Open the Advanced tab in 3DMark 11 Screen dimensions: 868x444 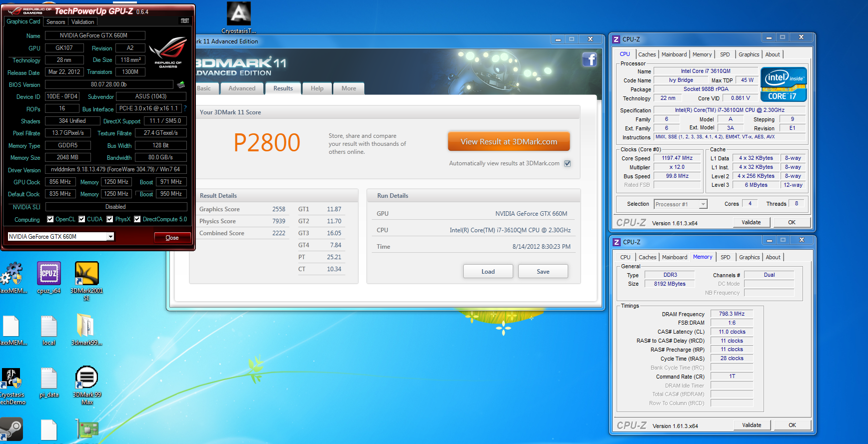(242, 88)
